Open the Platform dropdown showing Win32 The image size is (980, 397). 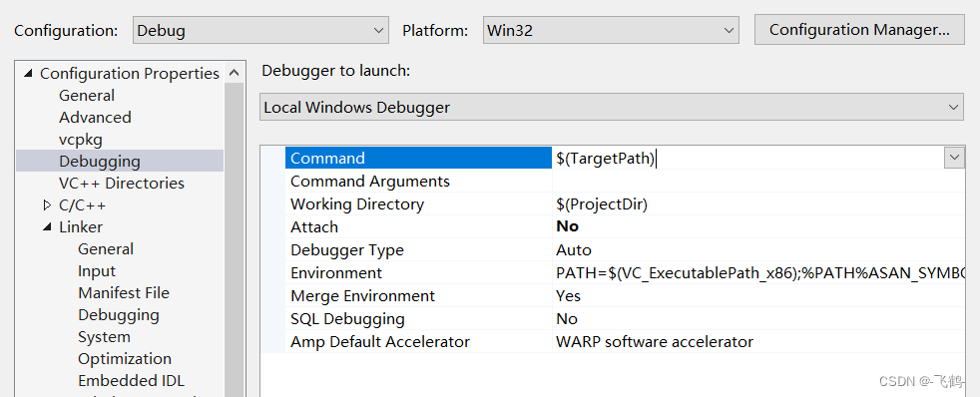(x=611, y=30)
